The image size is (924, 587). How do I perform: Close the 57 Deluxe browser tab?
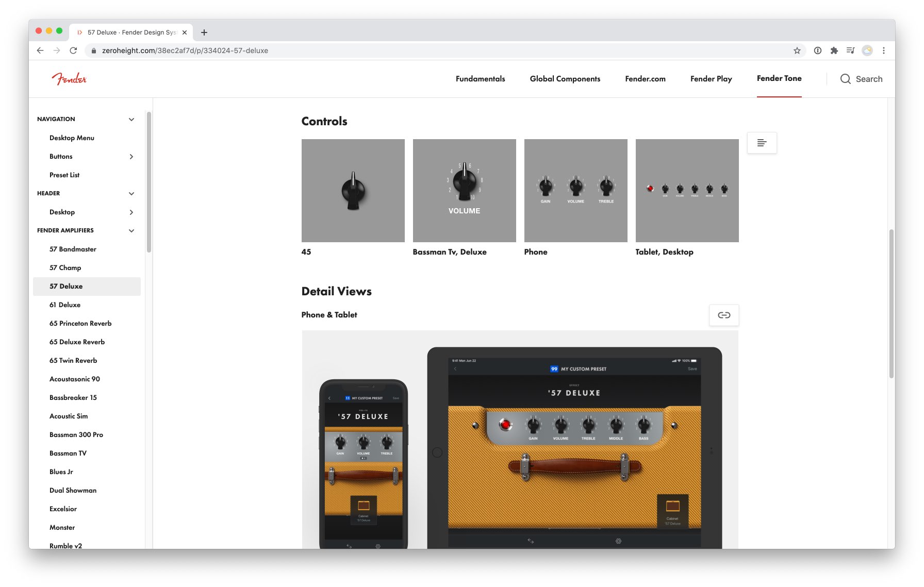[185, 32]
